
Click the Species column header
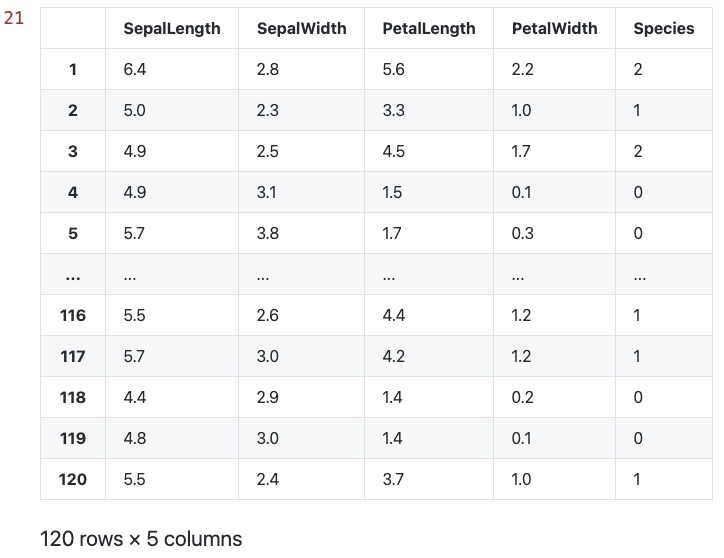point(663,28)
